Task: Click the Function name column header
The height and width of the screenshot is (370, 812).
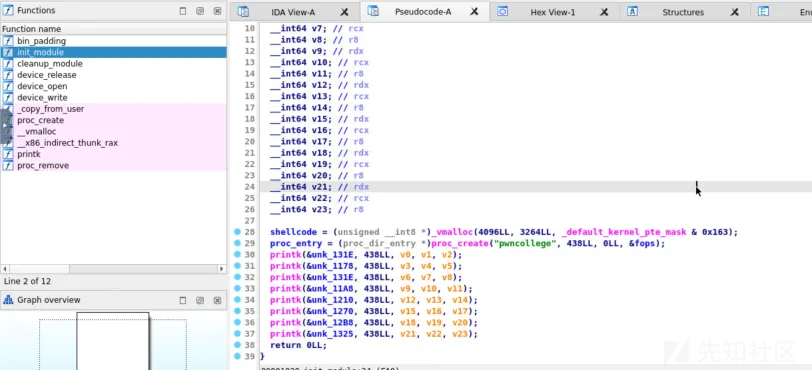Action: 113,29
